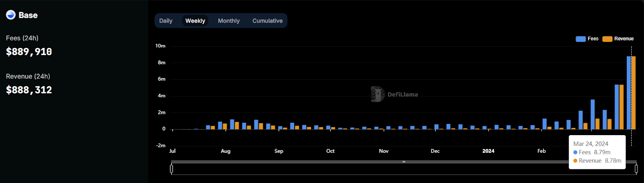Click the Aug label on x-axis
Screen dimensions: 644x183
click(x=225, y=151)
